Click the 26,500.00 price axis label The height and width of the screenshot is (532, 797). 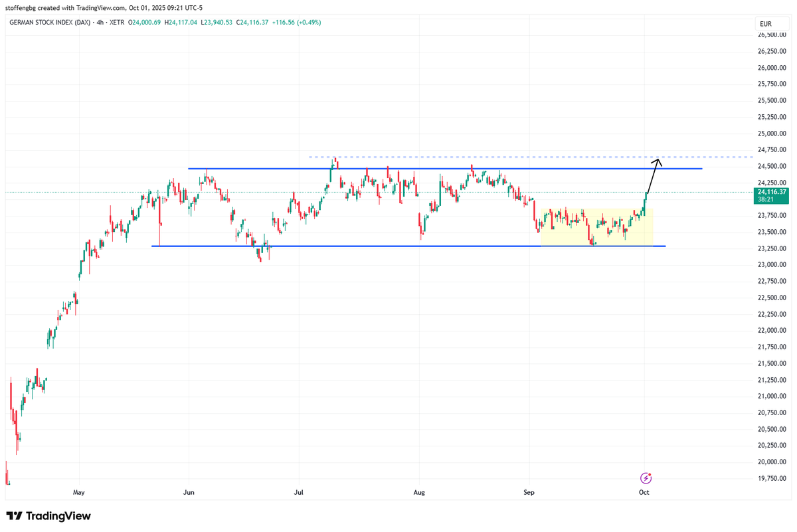pyautogui.click(x=772, y=35)
